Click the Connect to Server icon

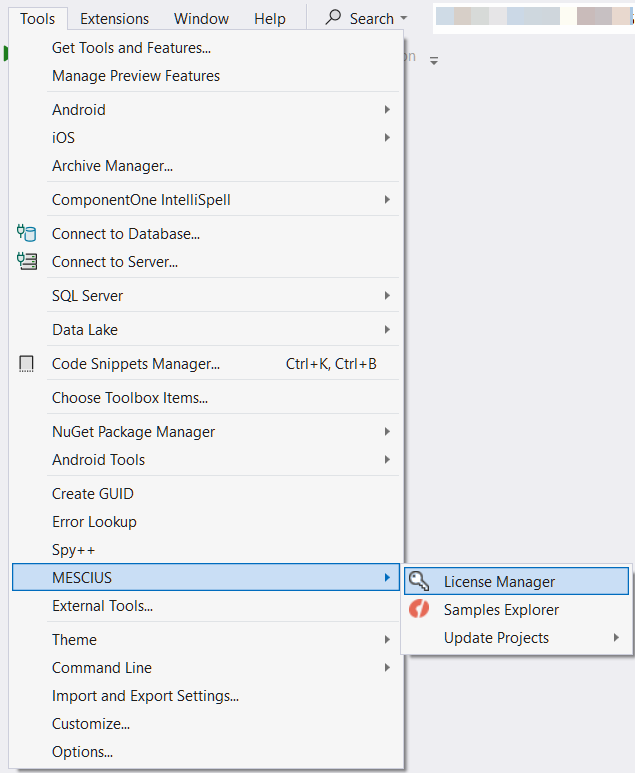tap(27, 262)
